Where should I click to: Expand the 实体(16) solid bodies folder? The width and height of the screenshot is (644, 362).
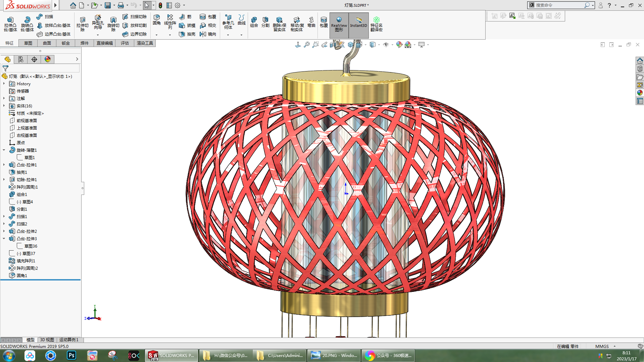[4, 106]
